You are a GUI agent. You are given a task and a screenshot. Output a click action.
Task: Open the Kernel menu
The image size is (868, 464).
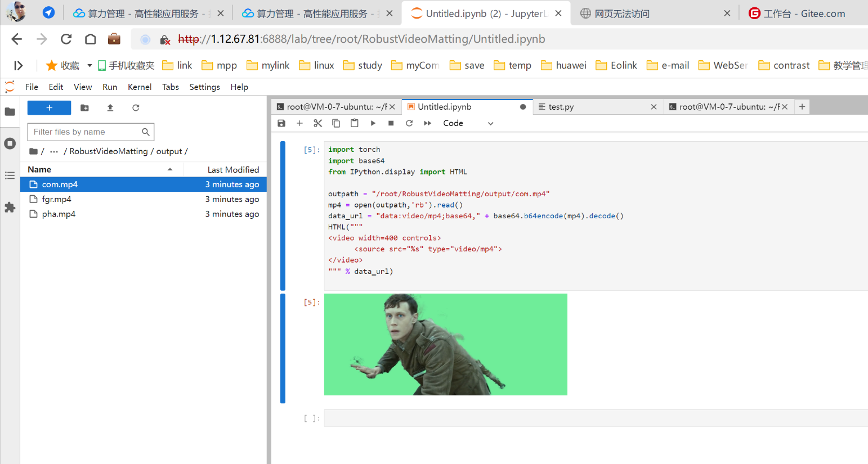pos(140,87)
